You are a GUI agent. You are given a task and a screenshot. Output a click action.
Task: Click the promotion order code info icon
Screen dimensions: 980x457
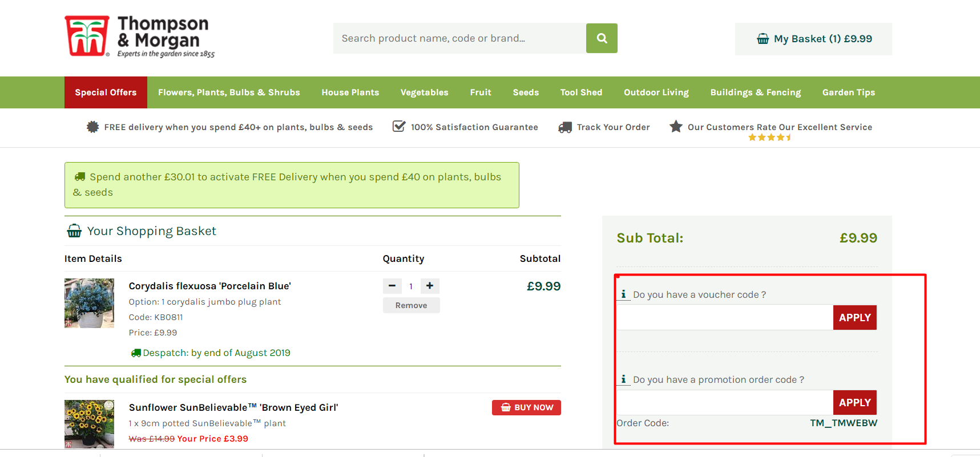coord(623,379)
